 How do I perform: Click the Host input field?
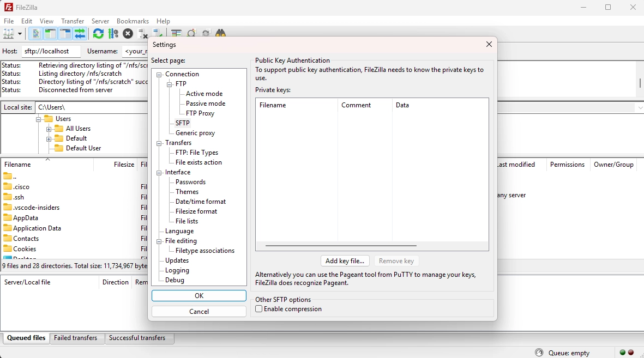tap(51, 51)
